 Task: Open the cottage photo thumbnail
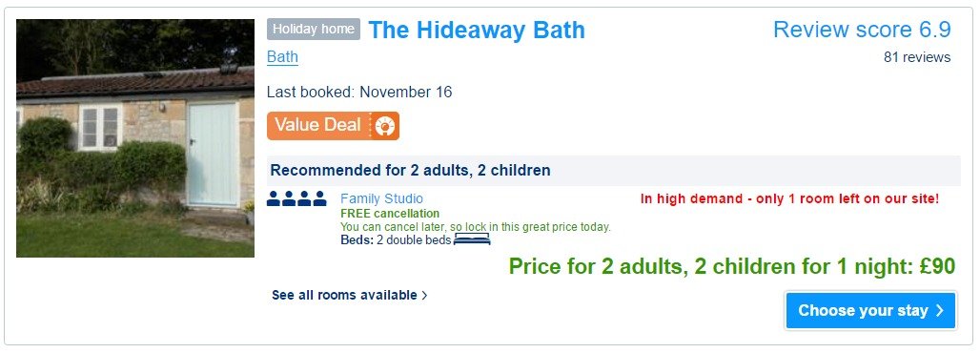click(135, 138)
